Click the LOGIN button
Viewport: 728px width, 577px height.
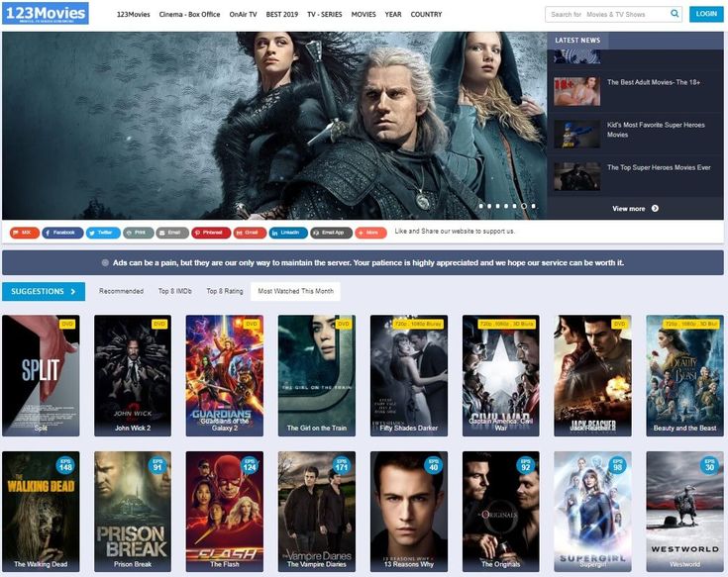tap(706, 14)
